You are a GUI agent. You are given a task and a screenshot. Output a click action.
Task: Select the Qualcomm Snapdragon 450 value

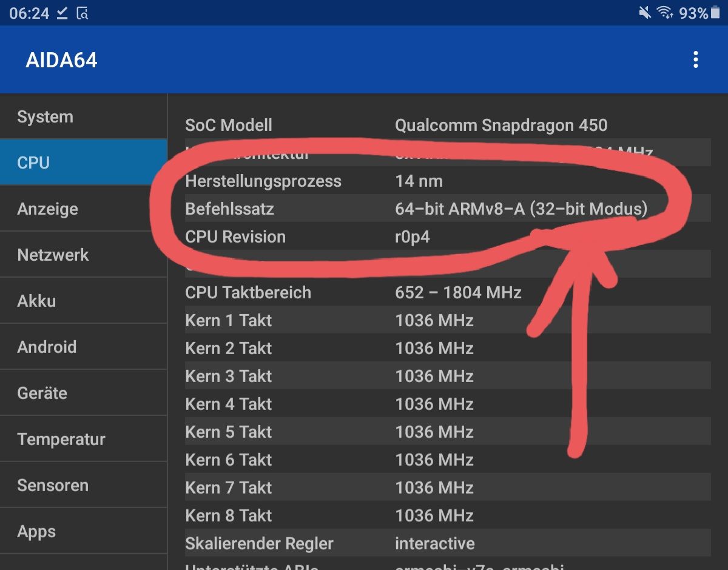coord(501,126)
